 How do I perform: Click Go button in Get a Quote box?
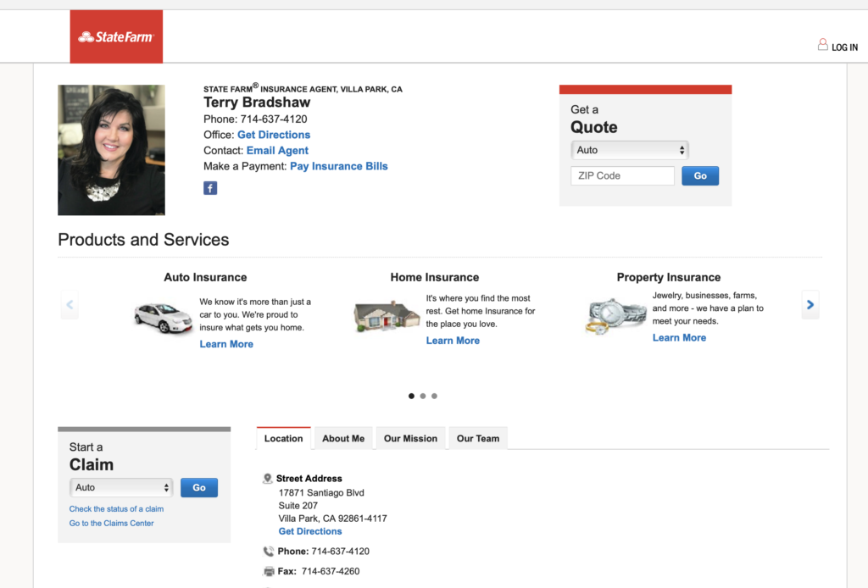700,176
